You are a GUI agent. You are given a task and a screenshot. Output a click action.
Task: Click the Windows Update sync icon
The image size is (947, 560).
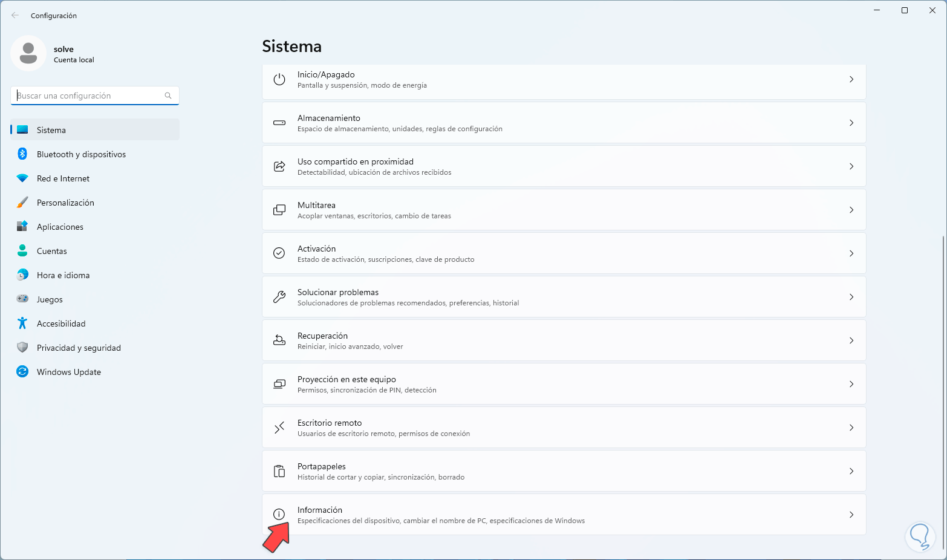[x=22, y=371]
